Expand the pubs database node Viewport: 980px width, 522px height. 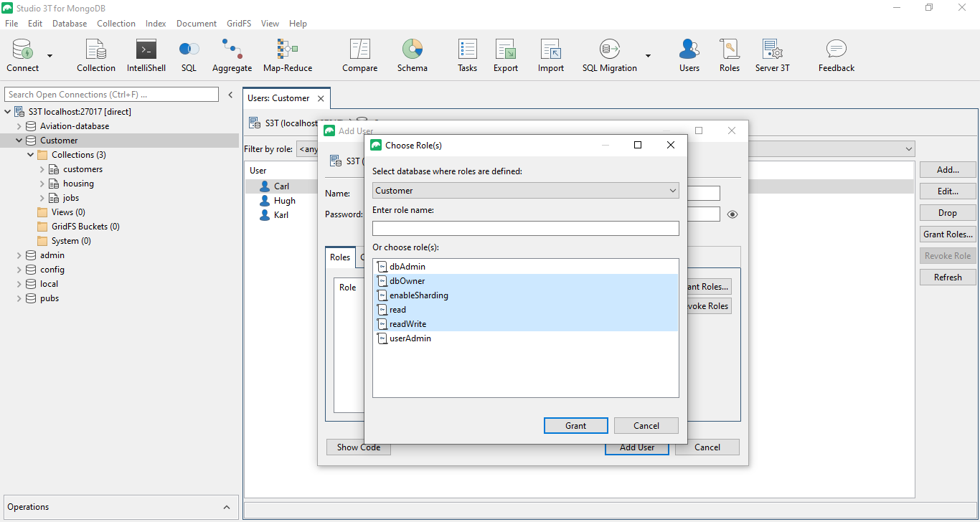19,298
